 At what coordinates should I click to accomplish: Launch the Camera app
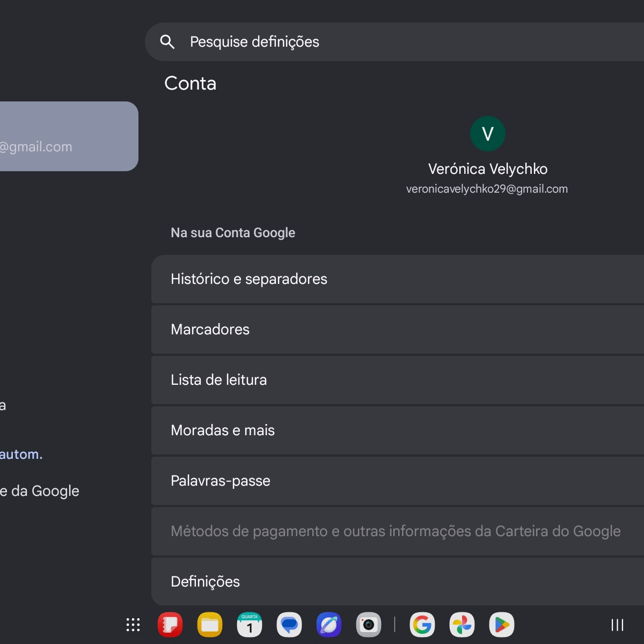point(369,625)
